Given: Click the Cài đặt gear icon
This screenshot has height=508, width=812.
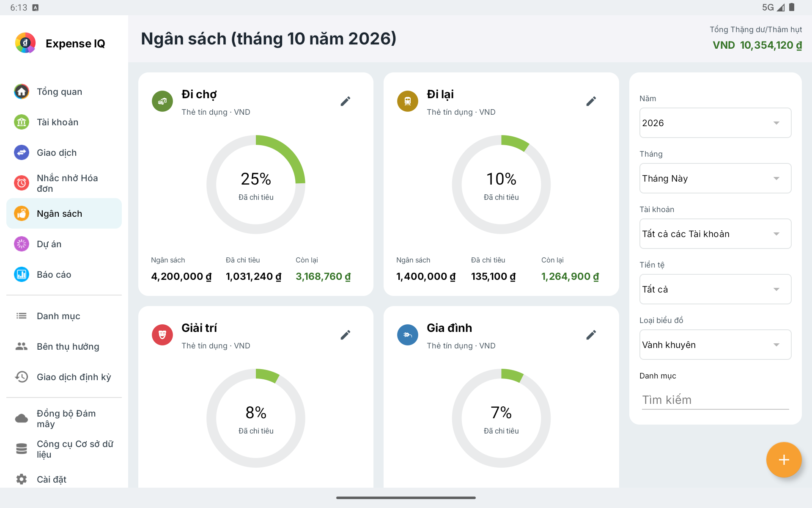Looking at the screenshot, I should [x=22, y=479].
